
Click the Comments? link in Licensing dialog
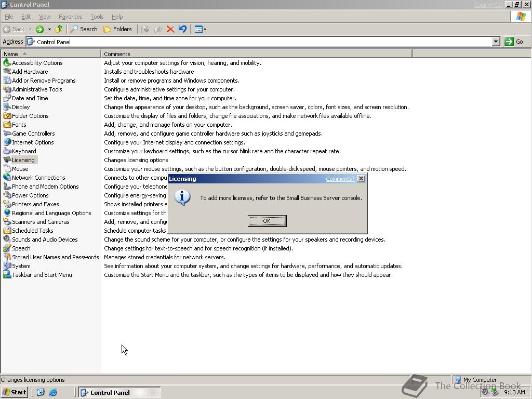click(340, 179)
